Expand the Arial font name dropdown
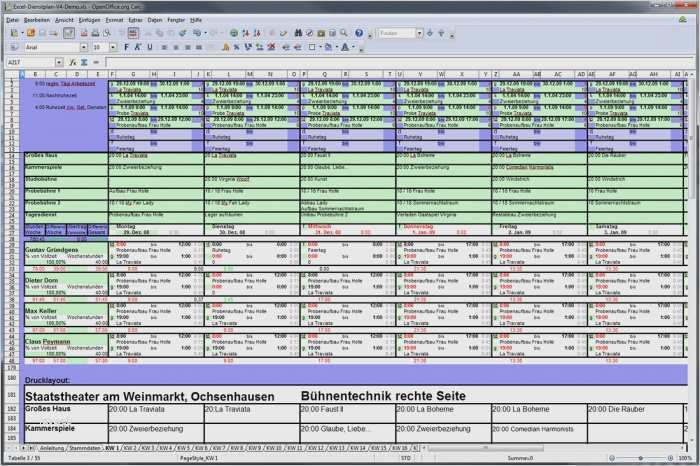 pyautogui.click(x=83, y=47)
